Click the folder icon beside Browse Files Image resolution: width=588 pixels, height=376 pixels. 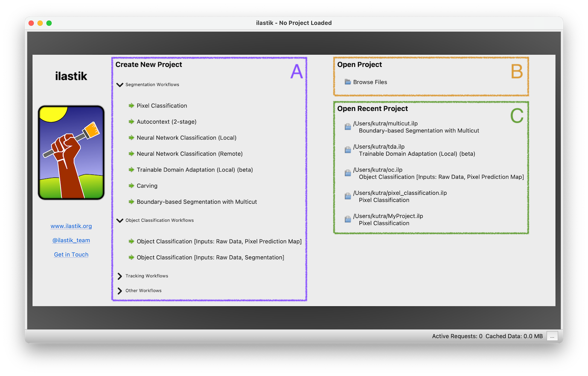[x=348, y=82]
